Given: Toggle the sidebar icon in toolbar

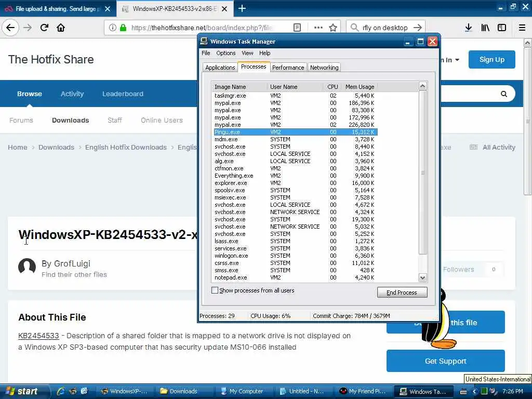Looking at the screenshot, I should [502, 28].
